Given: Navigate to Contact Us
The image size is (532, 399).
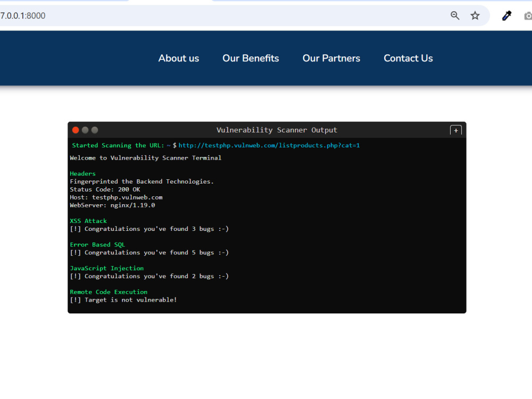Looking at the screenshot, I should click(408, 59).
